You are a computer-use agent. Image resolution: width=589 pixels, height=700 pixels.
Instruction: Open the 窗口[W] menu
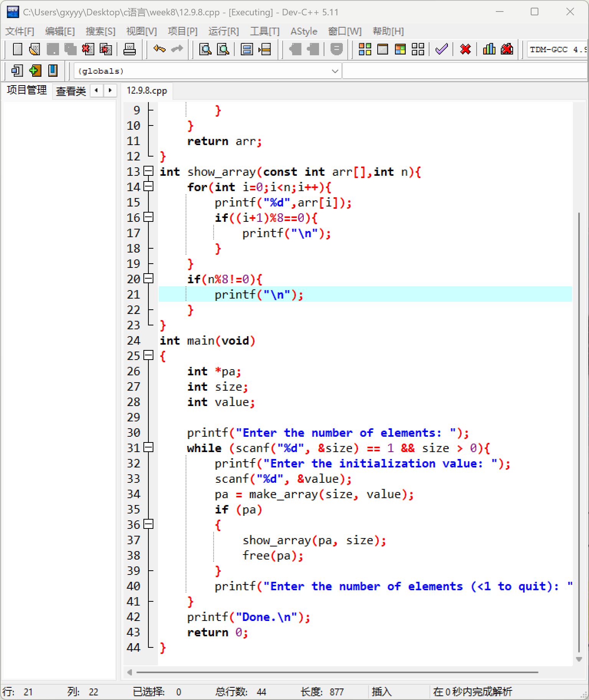tap(345, 31)
